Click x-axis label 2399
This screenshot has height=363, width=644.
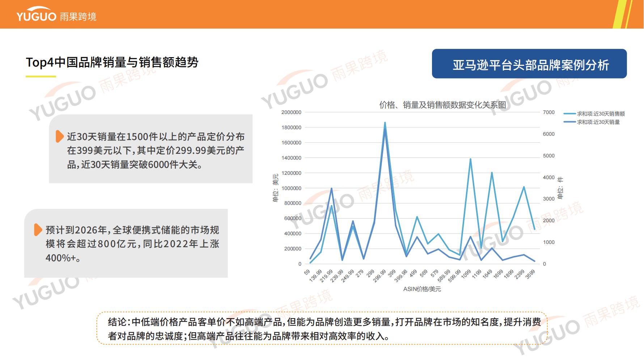(520, 274)
